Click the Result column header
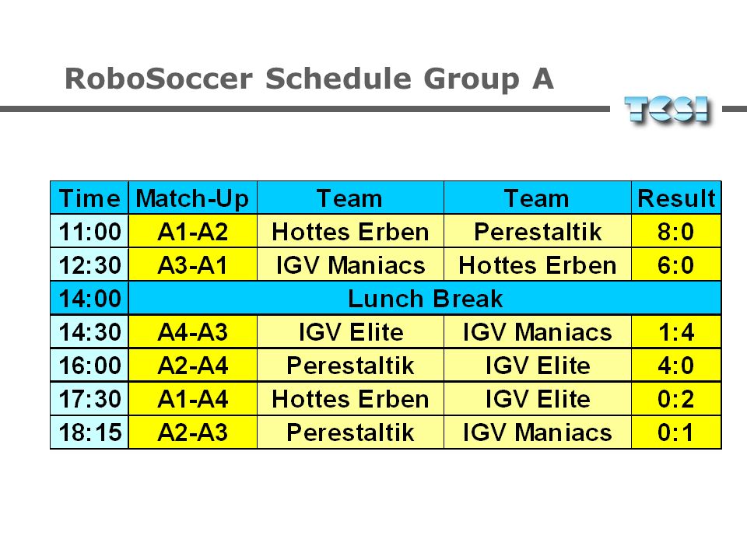Viewport: 747px width, 560px height. coord(676,198)
